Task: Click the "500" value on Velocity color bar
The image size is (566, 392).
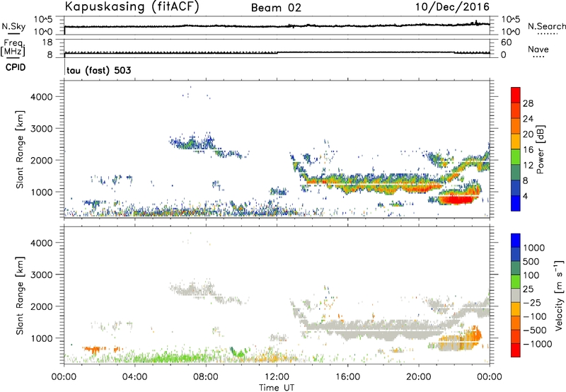Action: point(533,261)
